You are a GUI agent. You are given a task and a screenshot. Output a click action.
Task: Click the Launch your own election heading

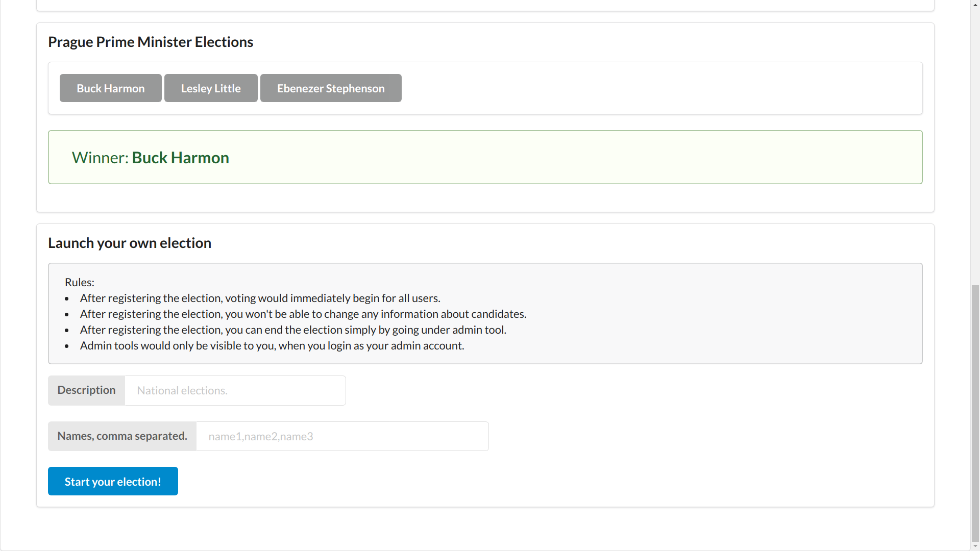click(130, 243)
